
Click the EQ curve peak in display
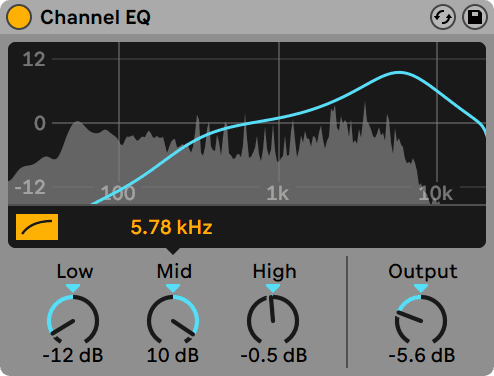(x=398, y=72)
